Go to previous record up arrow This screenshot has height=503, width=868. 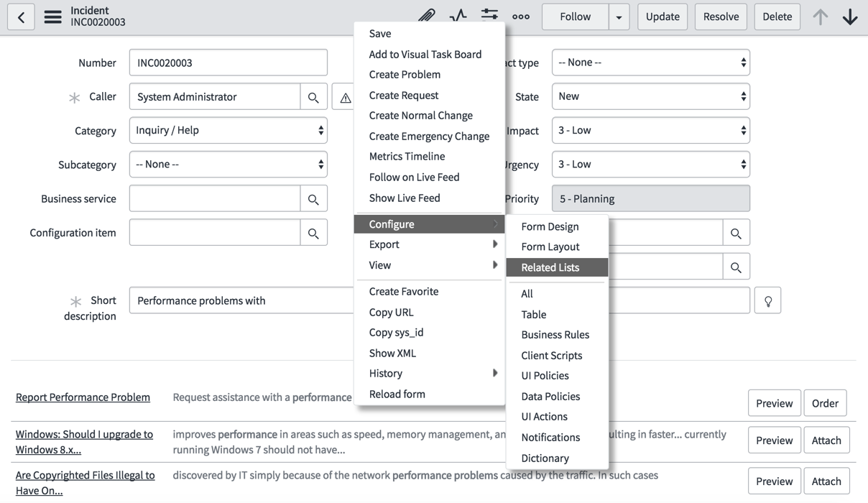pyautogui.click(x=820, y=17)
